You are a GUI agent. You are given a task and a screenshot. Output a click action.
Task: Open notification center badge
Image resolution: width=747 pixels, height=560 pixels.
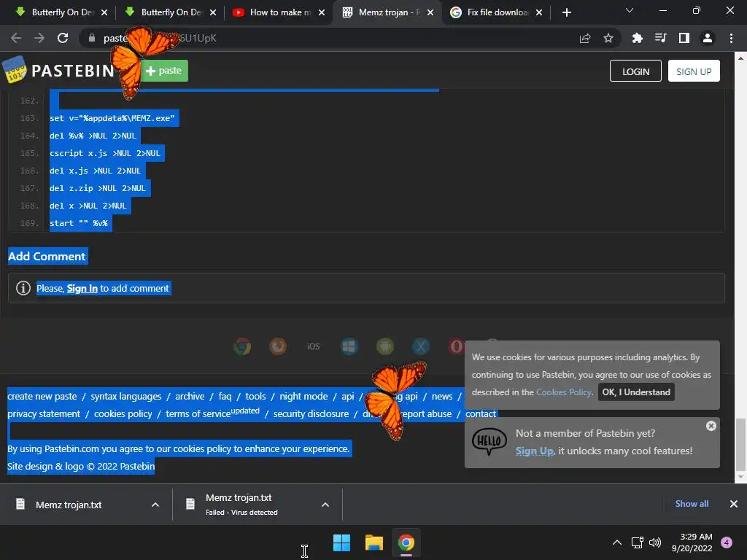coord(727,542)
